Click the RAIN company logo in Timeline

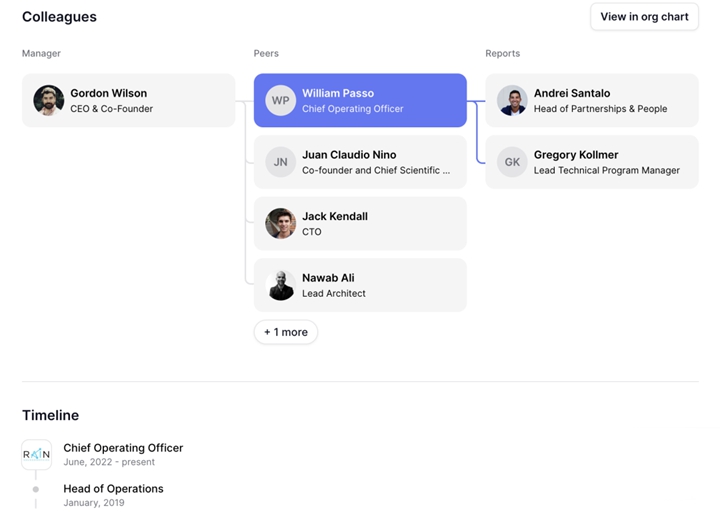pyautogui.click(x=36, y=454)
